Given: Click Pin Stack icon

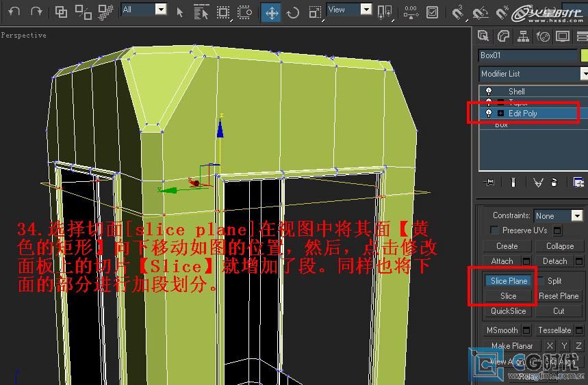Looking at the screenshot, I should [489, 183].
